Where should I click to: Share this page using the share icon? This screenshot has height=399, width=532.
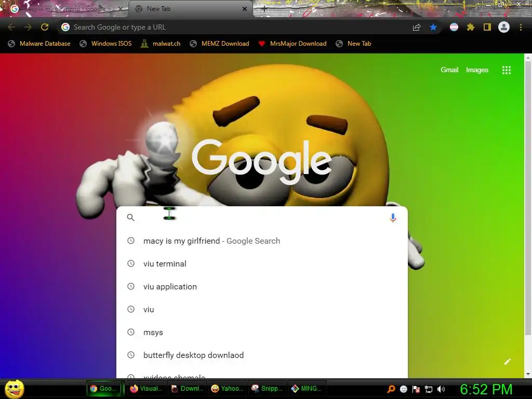[417, 27]
